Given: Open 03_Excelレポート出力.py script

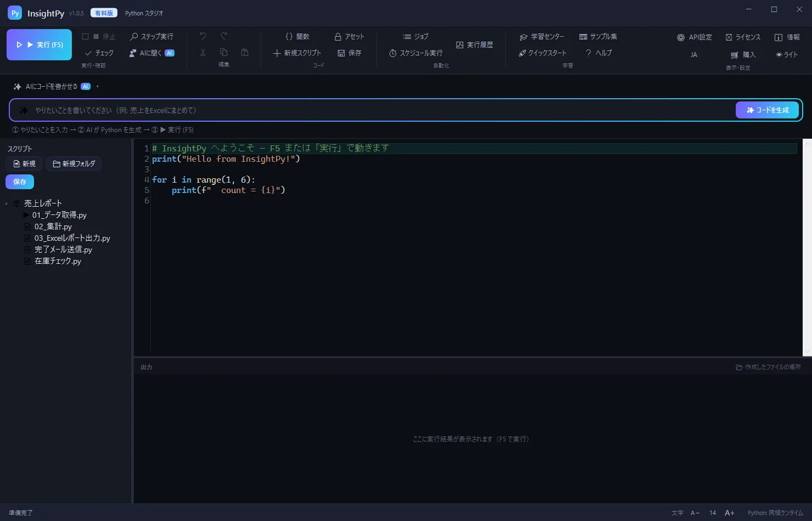Looking at the screenshot, I should click(x=72, y=238).
